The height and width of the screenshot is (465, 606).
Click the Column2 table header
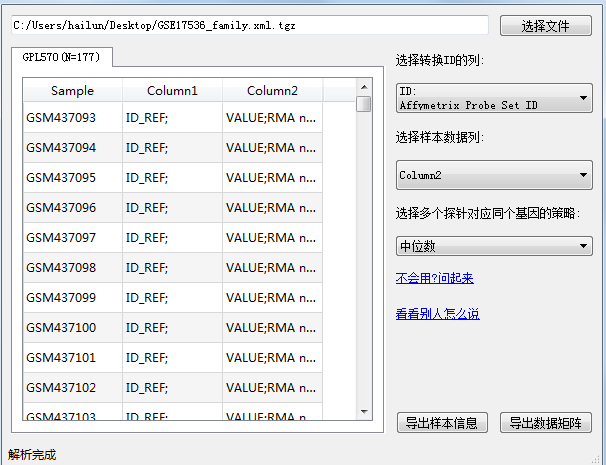pyautogui.click(x=271, y=91)
